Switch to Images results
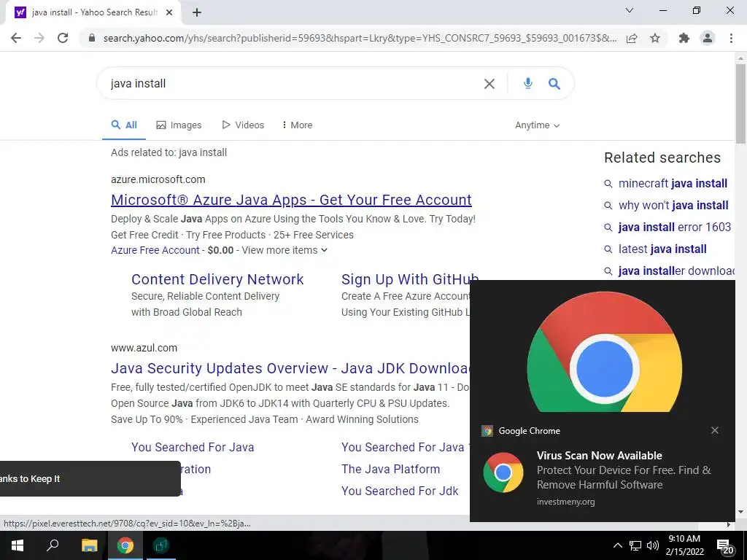Viewport: 747px width, 560px height. click(179, 125)
